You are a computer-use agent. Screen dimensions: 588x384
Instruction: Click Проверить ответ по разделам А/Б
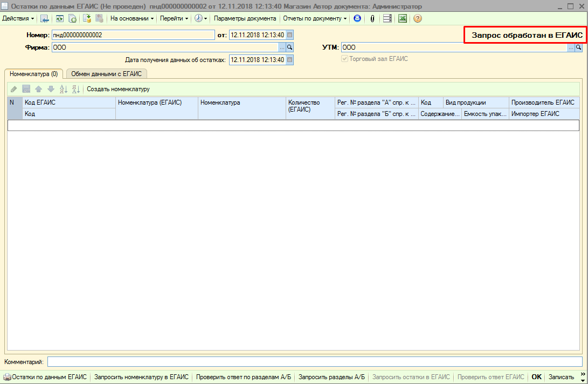coord(244,377)
